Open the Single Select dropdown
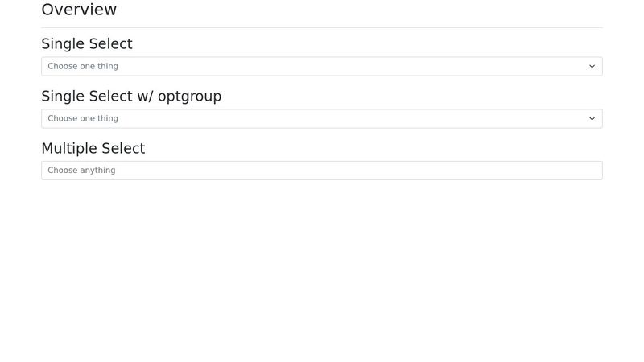The width and height of the screenshot is (644, 362). [321, 67]
